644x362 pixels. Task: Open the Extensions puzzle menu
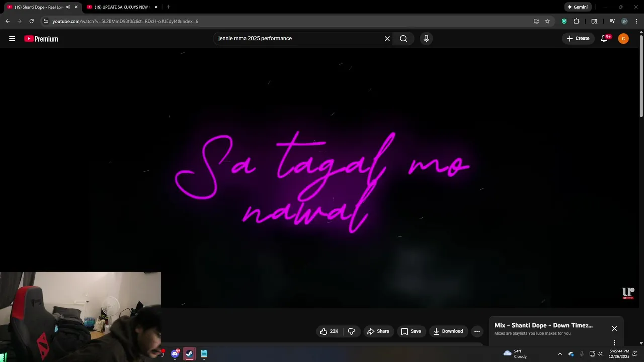tap(577, 21)
